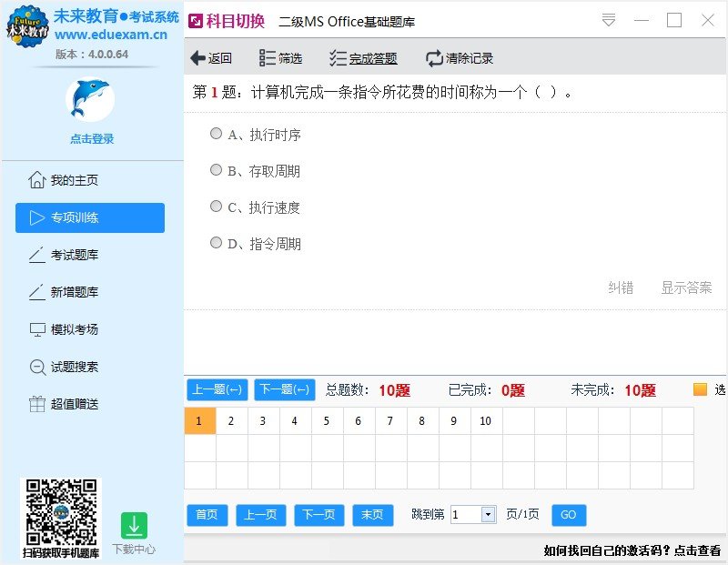Jump to question 5 in the grid
The height and width of the screenshot is (565, 728).
326,421
